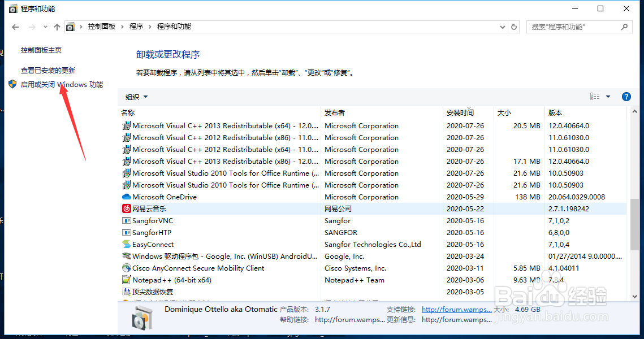Expand the address bar history dropdown

[x=502, y=27]
